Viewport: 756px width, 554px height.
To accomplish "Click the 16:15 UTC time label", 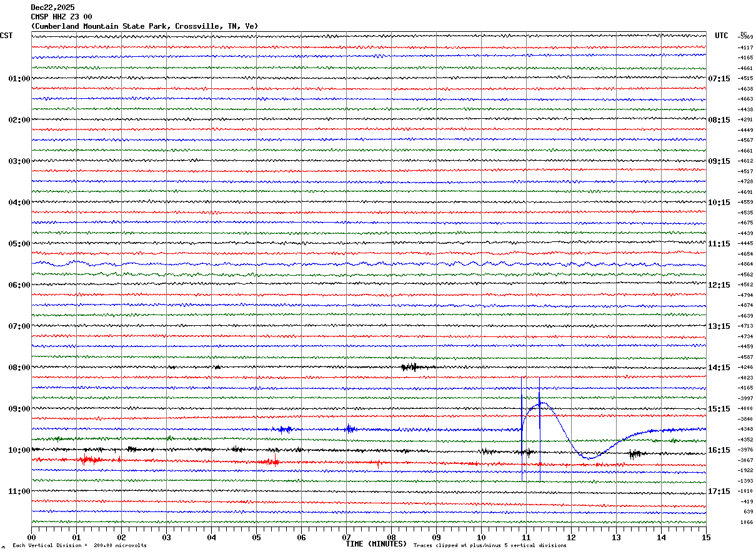I will (719, 450).
